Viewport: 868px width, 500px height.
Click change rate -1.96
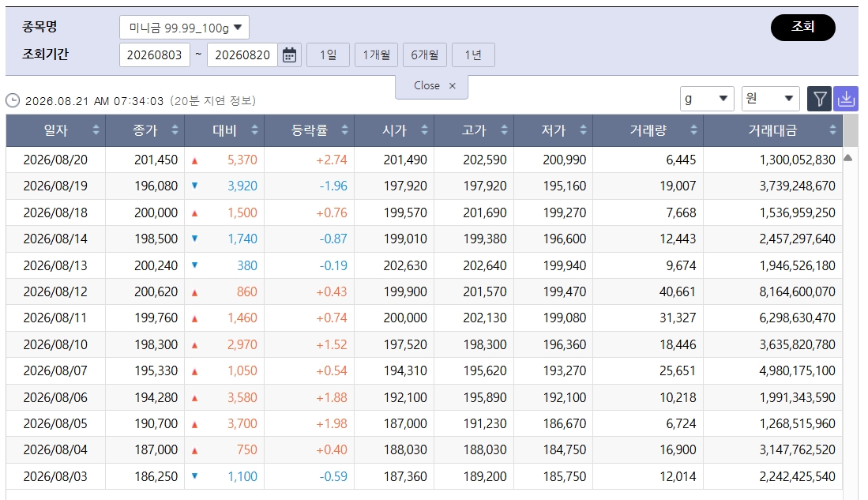click(x=333, y=186)
